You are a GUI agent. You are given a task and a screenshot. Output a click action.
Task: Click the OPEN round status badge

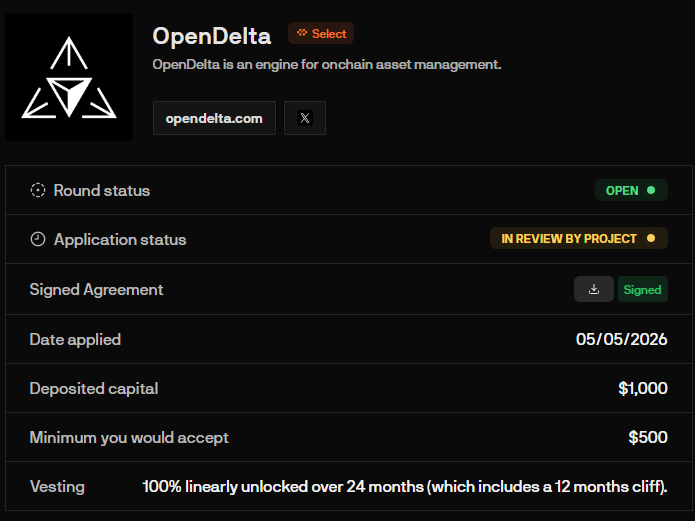point(631,190)
